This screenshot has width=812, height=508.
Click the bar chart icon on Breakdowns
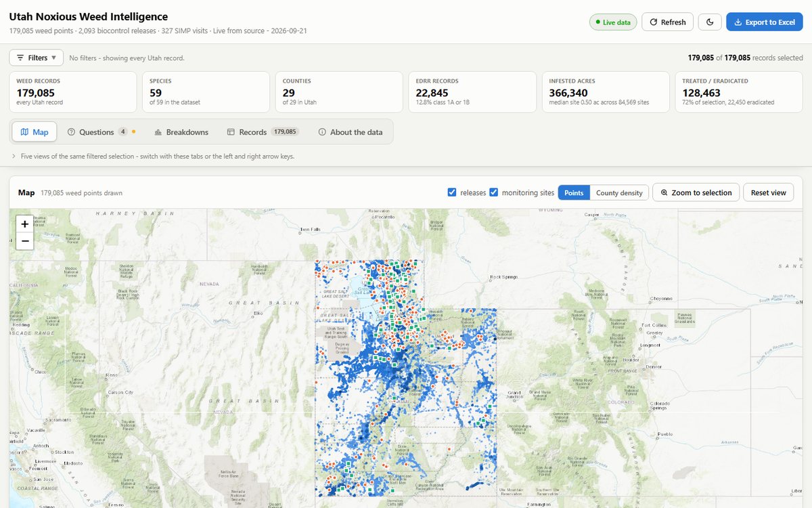(x=158, y=132)
